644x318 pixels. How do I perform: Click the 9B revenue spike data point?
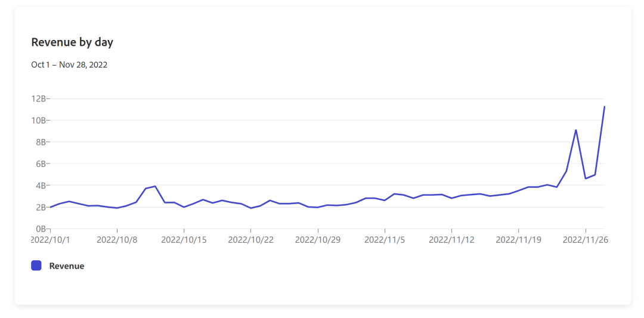pyautogui.click(x=576, y=130)
